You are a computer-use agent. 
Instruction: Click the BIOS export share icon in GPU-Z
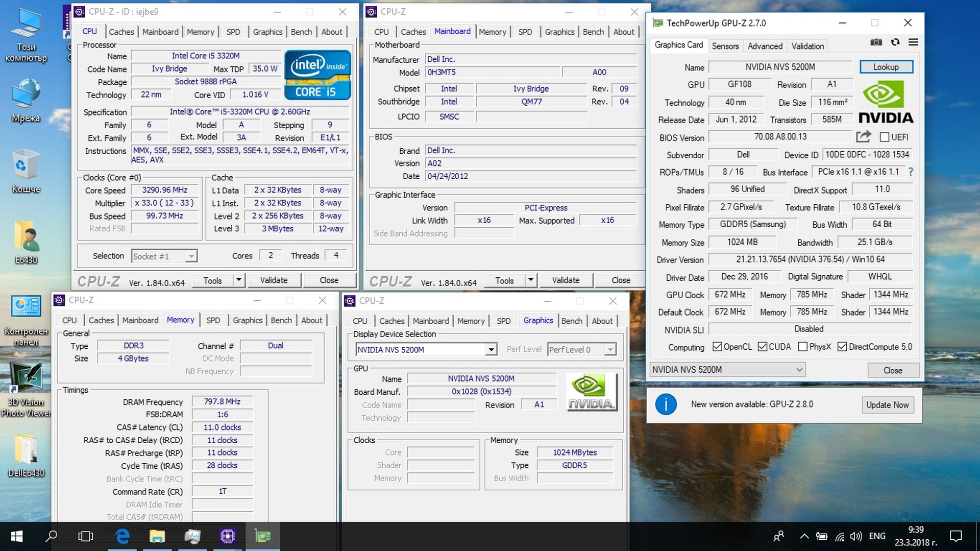[864, 136]
